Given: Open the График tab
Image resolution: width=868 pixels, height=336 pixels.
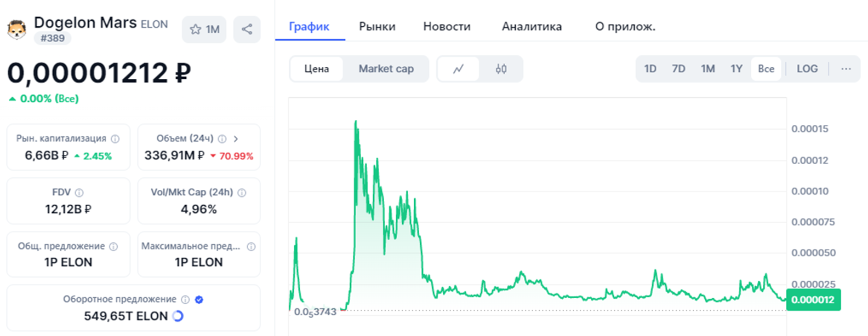Looking at the screenshot, I should click(x=309, y=26).
